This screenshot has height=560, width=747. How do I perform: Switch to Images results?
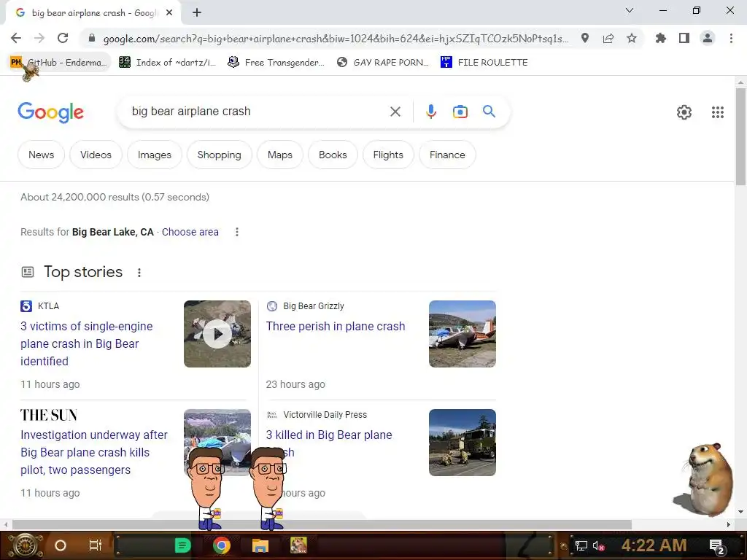coord(155,155)
